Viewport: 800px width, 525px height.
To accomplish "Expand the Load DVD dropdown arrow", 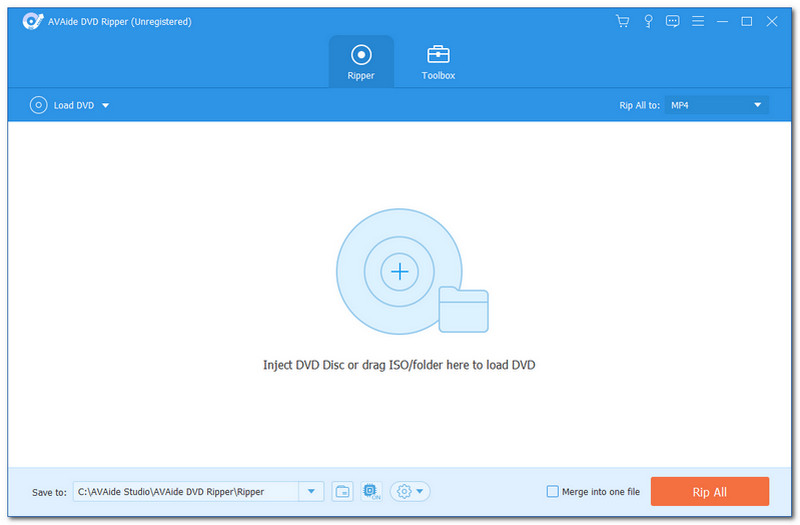I will [x=106, y=106].
